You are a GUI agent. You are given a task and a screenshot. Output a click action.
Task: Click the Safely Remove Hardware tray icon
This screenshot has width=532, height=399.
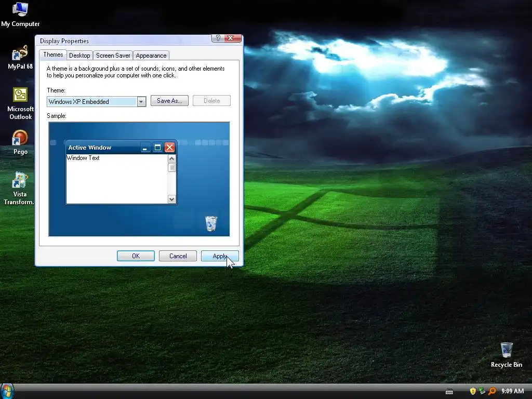(x=482, y=391)
